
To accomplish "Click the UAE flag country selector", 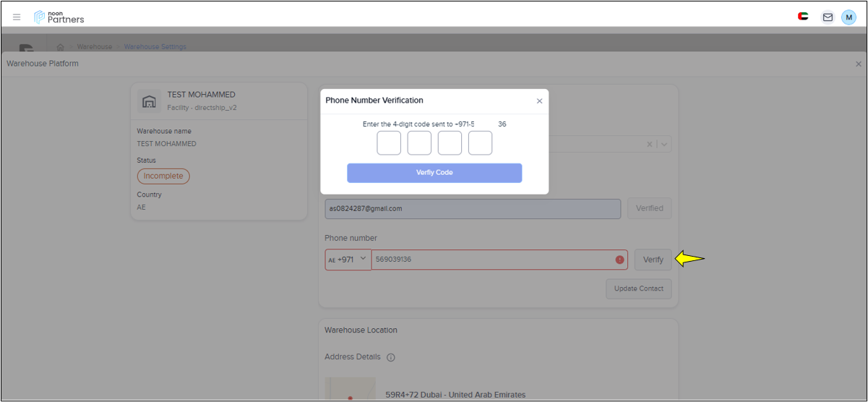I will [x=803, y=17].
